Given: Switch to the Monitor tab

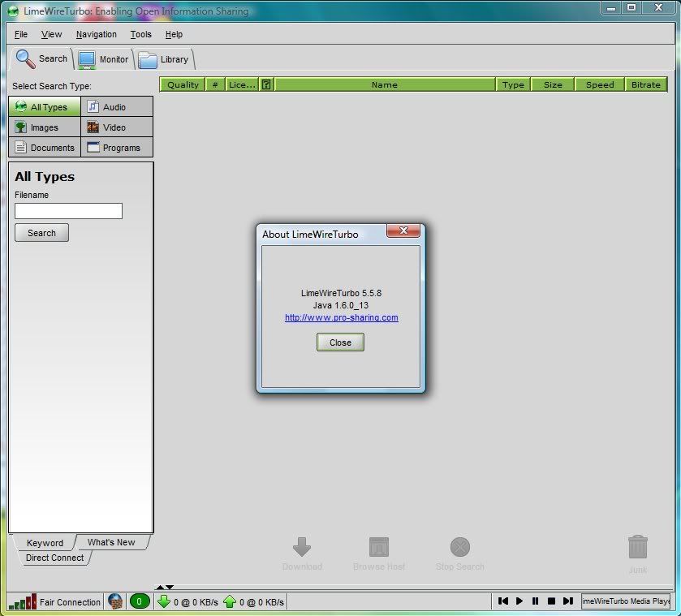Looking at the screenshot, I should pos(104,59).
